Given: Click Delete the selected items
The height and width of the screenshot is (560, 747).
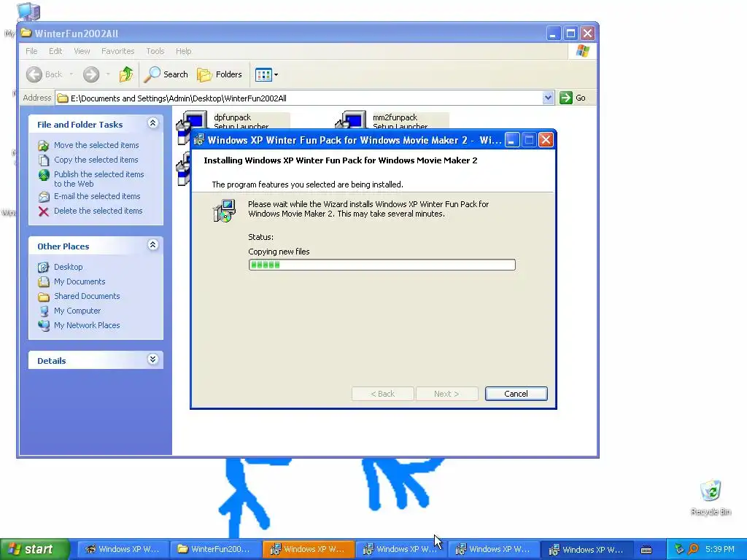Looking at the screenshot, I should tap(98, 211).
